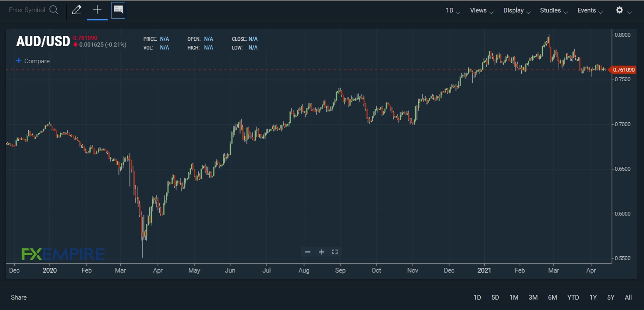Screen dimensions: 644x310
Task: Toggle the info tooltip panel icon
Action: (x=118, y=10)
